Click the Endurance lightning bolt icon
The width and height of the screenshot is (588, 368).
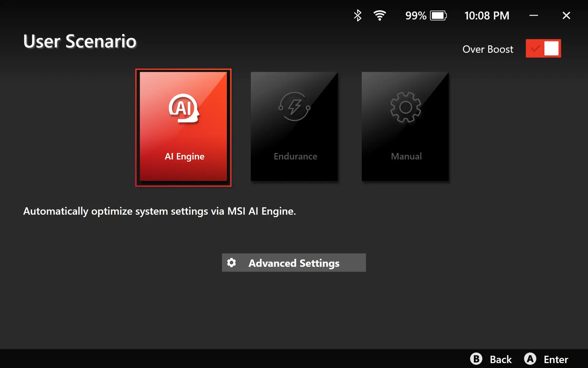tap(294, 107)
